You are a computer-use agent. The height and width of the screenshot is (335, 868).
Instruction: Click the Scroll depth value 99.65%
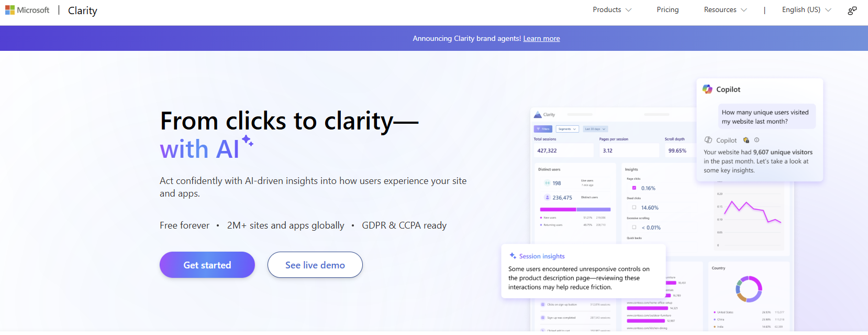click(x=677, y=150)
